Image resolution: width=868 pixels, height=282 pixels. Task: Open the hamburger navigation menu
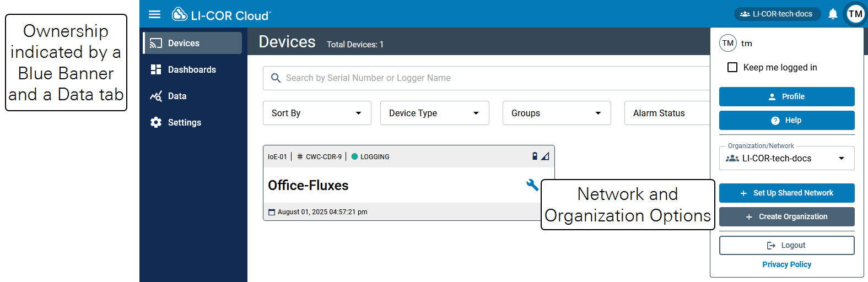click(x=155, y=14)
